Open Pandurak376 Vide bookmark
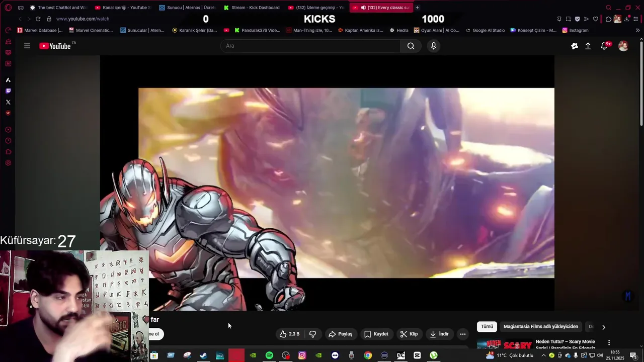The image size is (644, 362). 257,30
